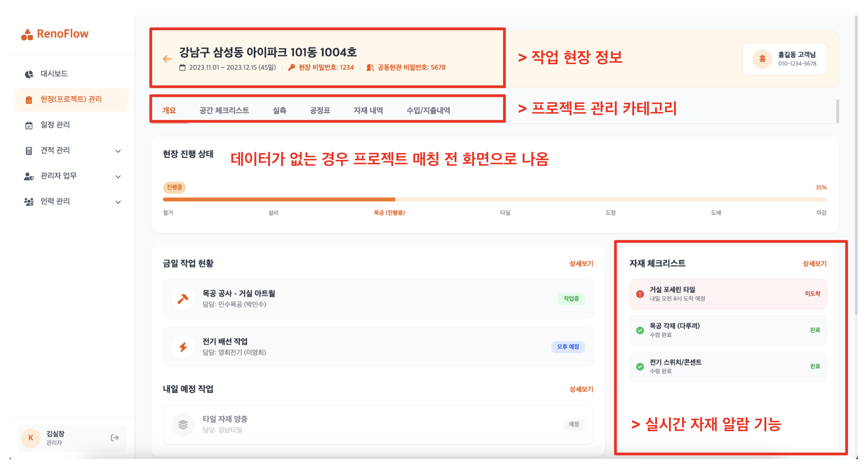Image resolution: width=868 pixels, height=474 pixels.
Task: Click green check for 목공 각재 (다루끼)
Action: tap(640, 330)
